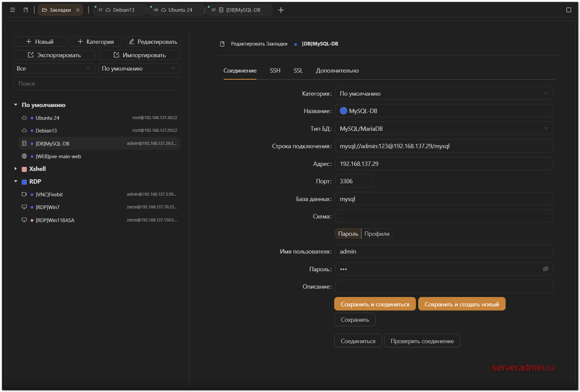Click Проверить соединение button

pyautogui.click(x=422, y=341)
